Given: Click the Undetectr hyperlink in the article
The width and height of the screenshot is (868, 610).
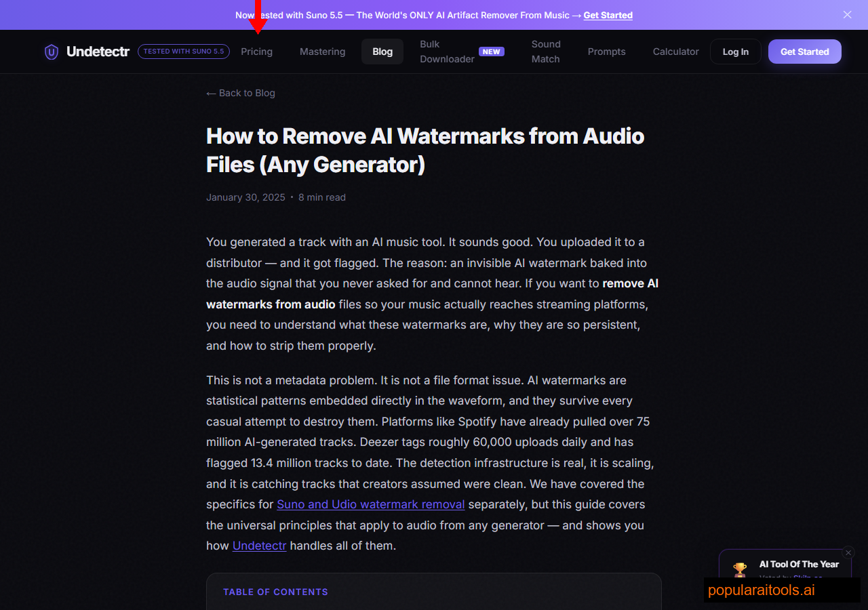Looking at the screenshot, I should (x=259, y=546).
